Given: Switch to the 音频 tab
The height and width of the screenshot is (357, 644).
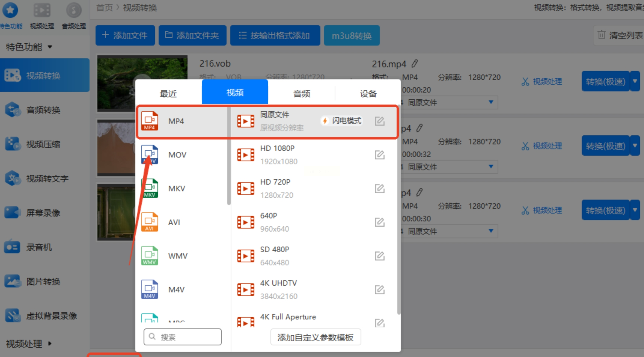Looking at the screenshot, I should [x=301, y=94].
